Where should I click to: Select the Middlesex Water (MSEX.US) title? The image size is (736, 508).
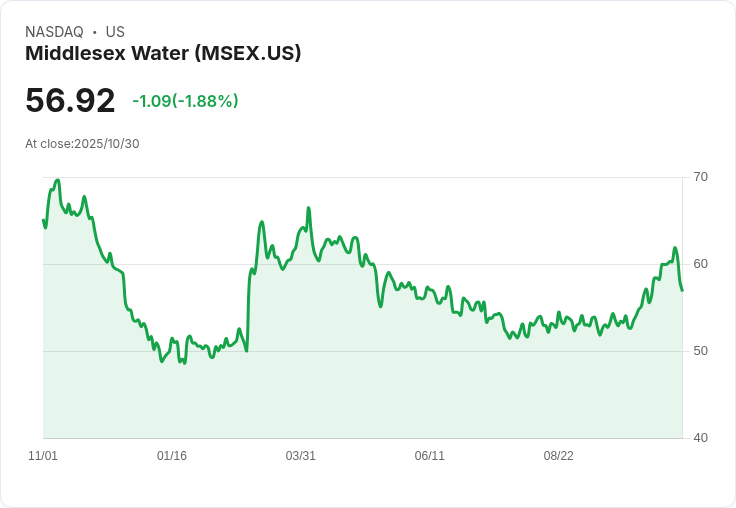[x=163, y=53]
